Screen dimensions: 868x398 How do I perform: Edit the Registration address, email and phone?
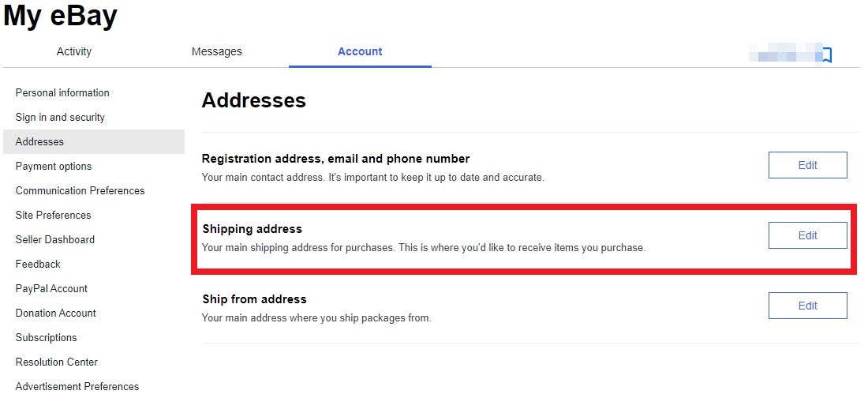point(808,165)
